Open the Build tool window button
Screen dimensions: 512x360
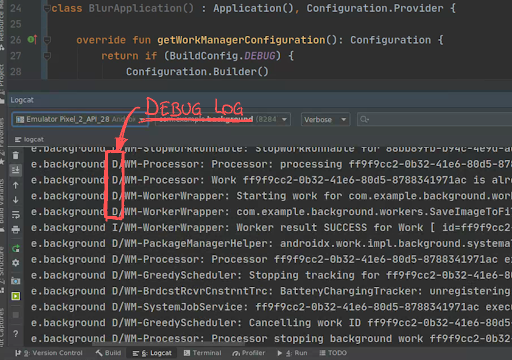pyautogui.click(x=108, y=353)
